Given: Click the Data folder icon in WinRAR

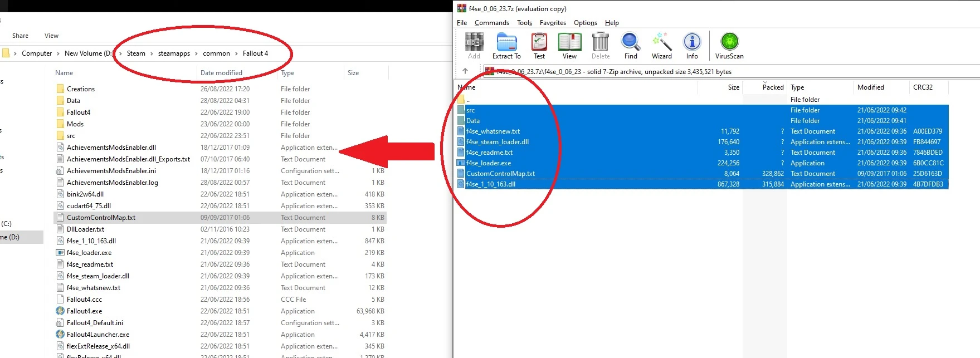Looking at the screenshot, I should pos(461,121).
